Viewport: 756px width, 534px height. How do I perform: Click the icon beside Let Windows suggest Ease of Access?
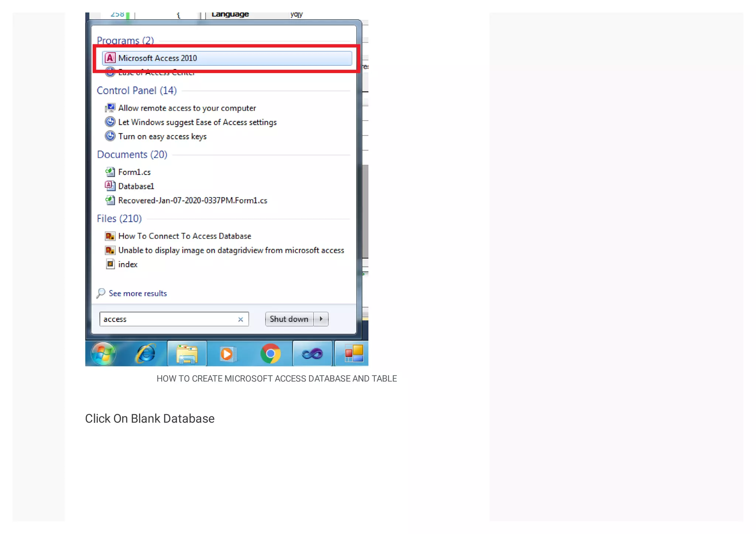[110, 122]
